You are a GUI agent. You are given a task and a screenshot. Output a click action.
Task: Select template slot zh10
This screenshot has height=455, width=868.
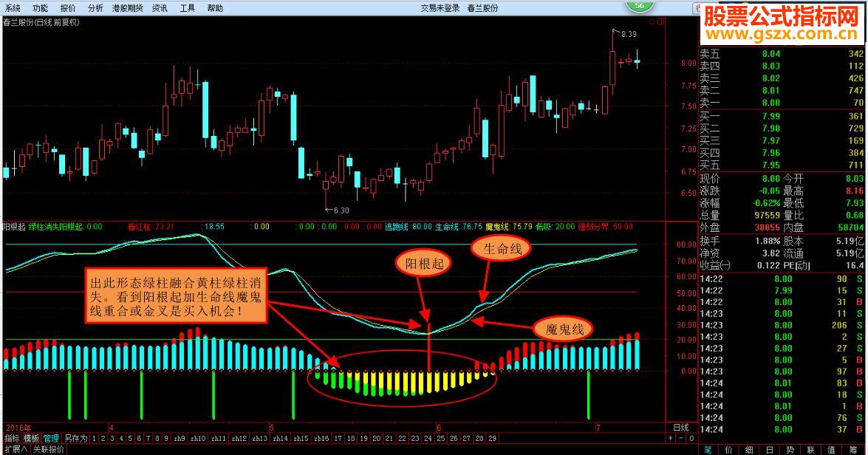pyautogui.click(x=198, y=438)
